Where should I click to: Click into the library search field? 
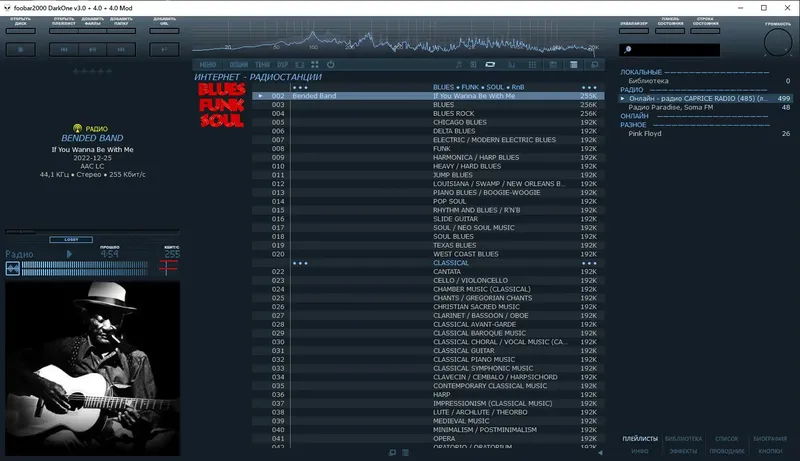(x=669, y=49)
